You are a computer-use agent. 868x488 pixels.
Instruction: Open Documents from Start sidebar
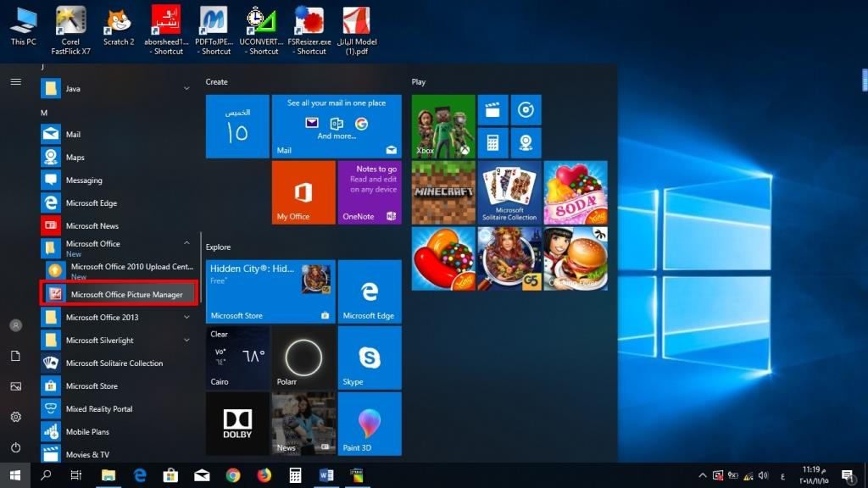click(16, 356)
